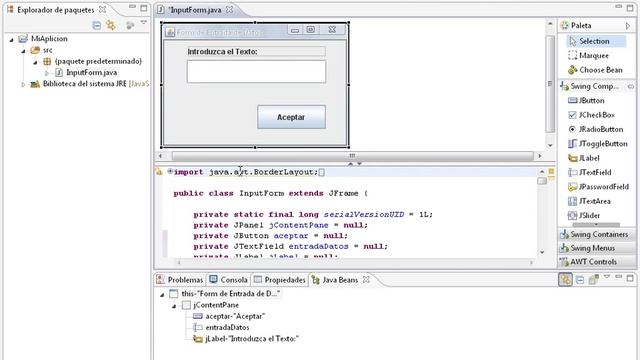Select aceptar-"Aceptar" bean in tree

pyautogui.click(x=229, y=316)
